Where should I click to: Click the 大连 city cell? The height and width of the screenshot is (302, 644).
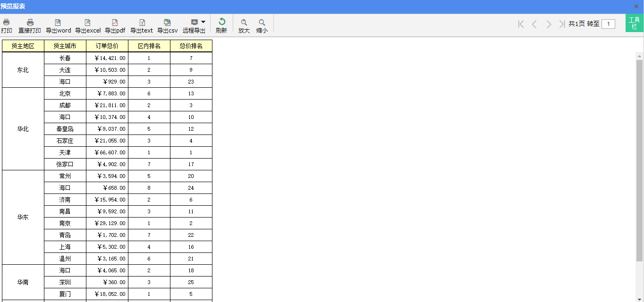point(65,70)
